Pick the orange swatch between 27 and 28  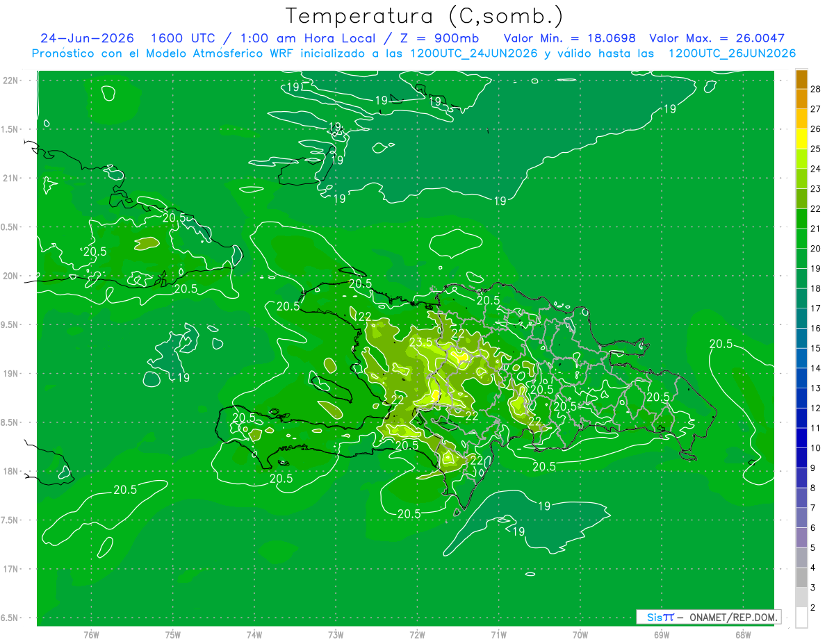801,99
